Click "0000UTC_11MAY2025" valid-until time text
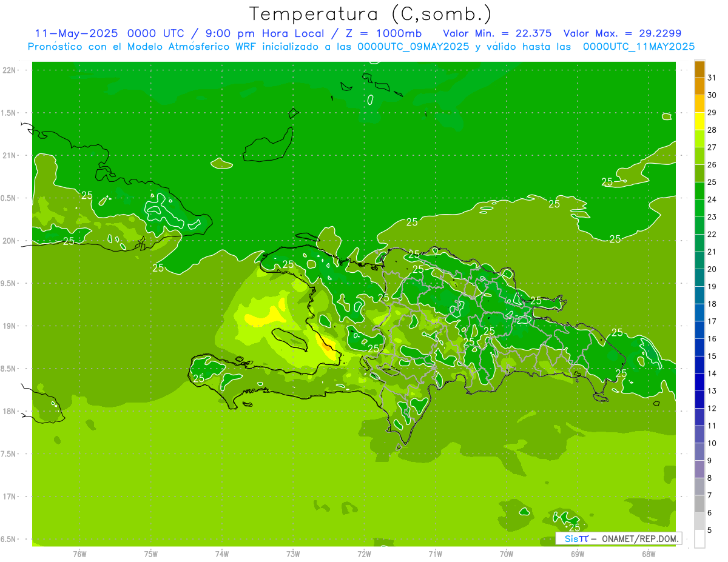This screenshot has width=728, height=562. point(639,47)
